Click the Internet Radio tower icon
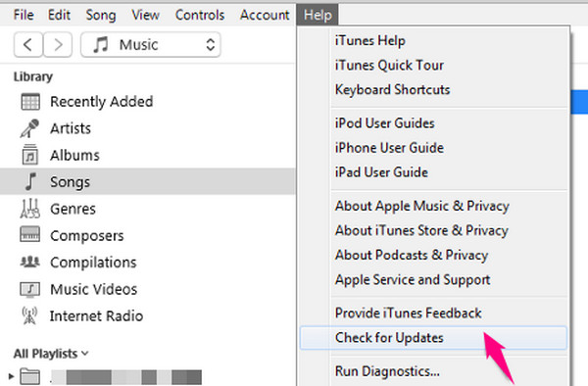The height and width of the screenshot is (386, 588). coord(29,315)
